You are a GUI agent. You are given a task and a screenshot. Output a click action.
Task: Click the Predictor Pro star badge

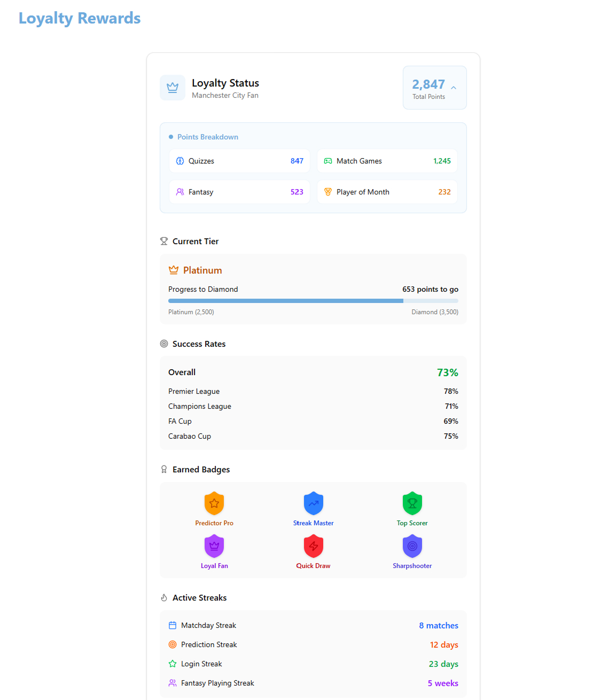pyautogui.click(x=214, y=503)
